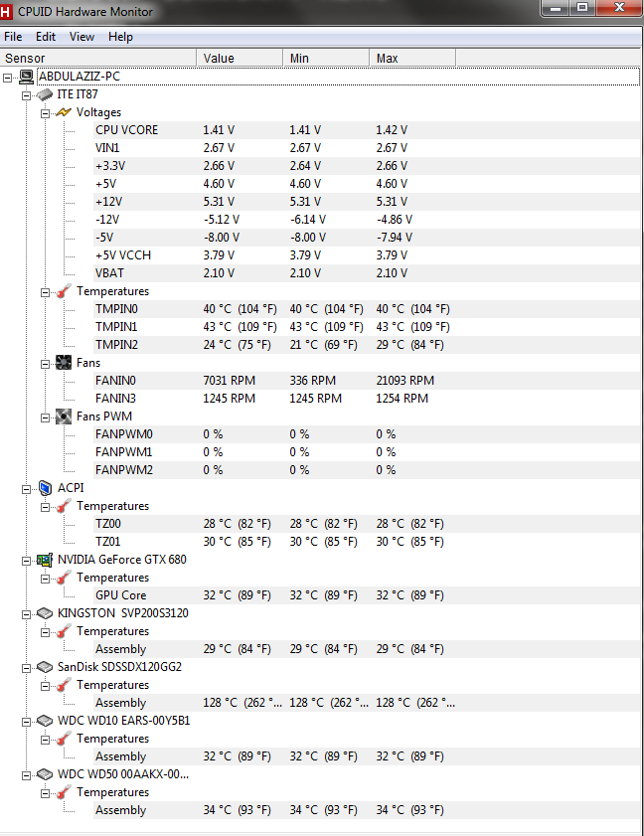Click the NVIDIA GeForce GTX 680 card icon

(x=45, y=560)
